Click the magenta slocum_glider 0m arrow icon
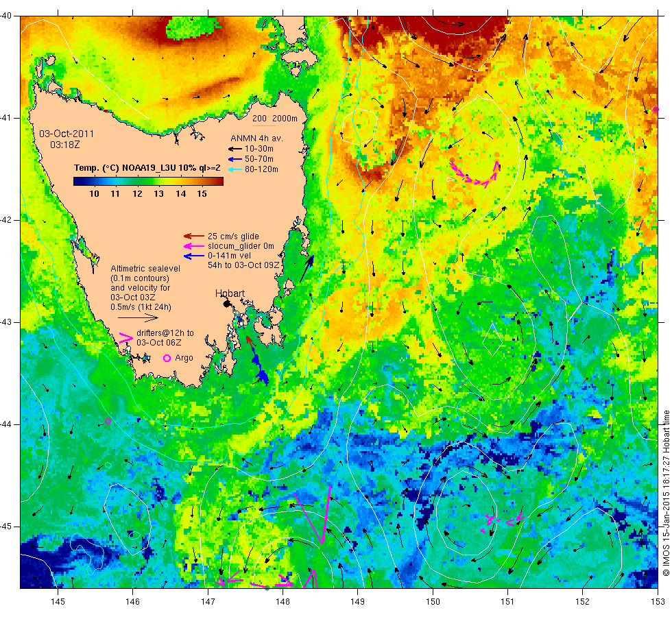Image resolution: width=672 pixels, height=617 pixels. coord(193,246)
